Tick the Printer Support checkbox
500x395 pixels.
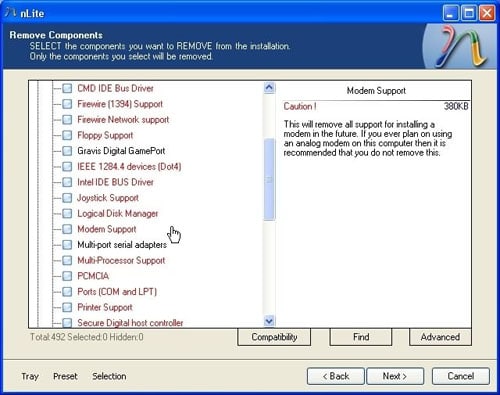pyautogui.click(x=67, y=307)
